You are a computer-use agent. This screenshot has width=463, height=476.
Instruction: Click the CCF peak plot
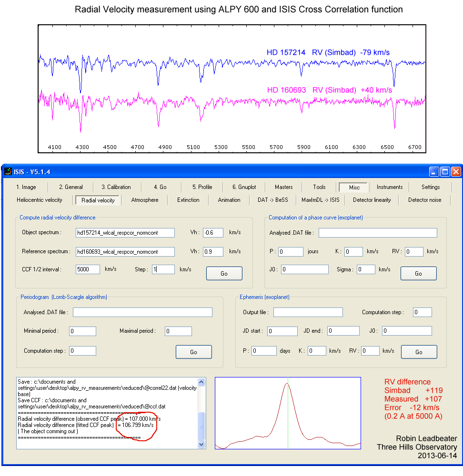tap(288, 413)
